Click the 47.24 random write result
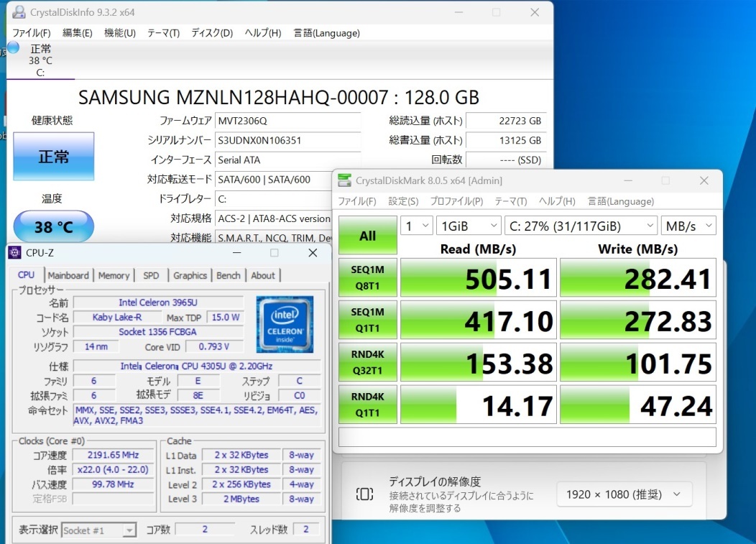This screenshot has width=756, height=544. click(638, 405)
